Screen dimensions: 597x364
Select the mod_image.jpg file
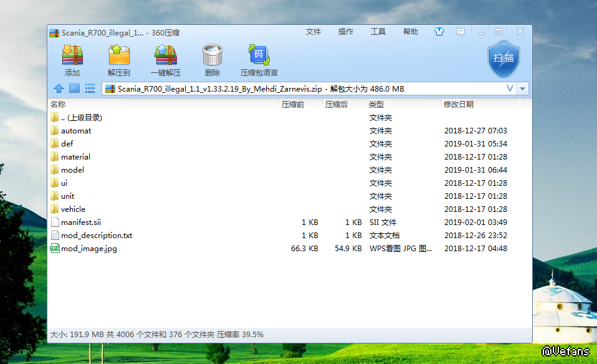[88, 249]
